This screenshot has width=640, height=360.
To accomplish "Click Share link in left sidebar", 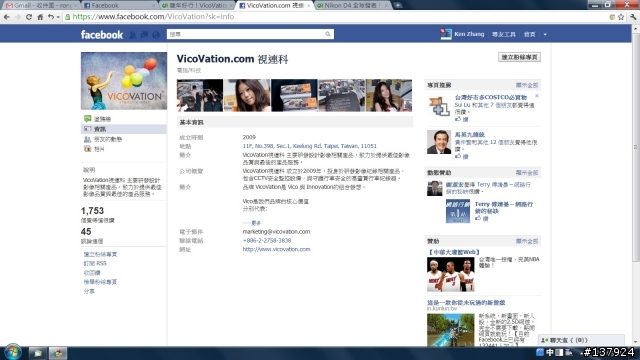I will [89, 291].
